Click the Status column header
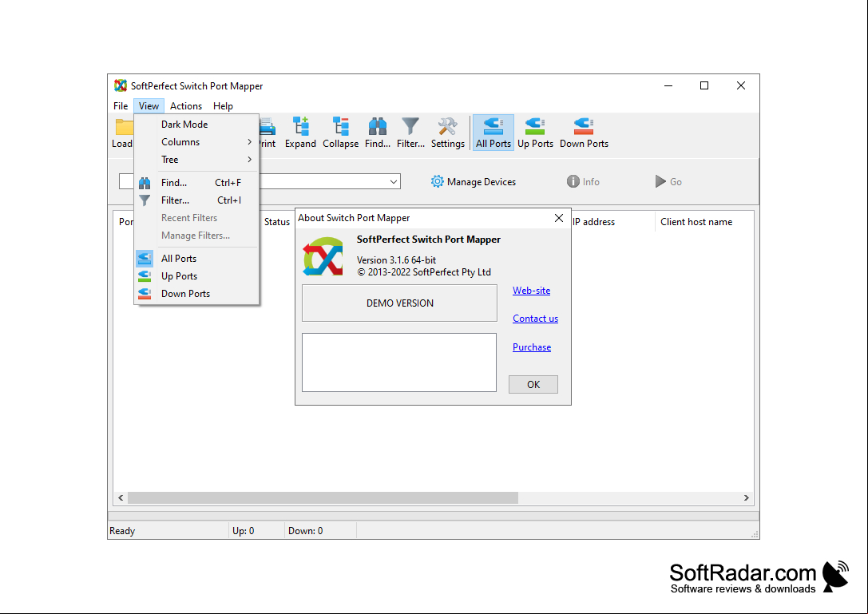The height and width of the screenshot is (614, 868). click(277, 222)
